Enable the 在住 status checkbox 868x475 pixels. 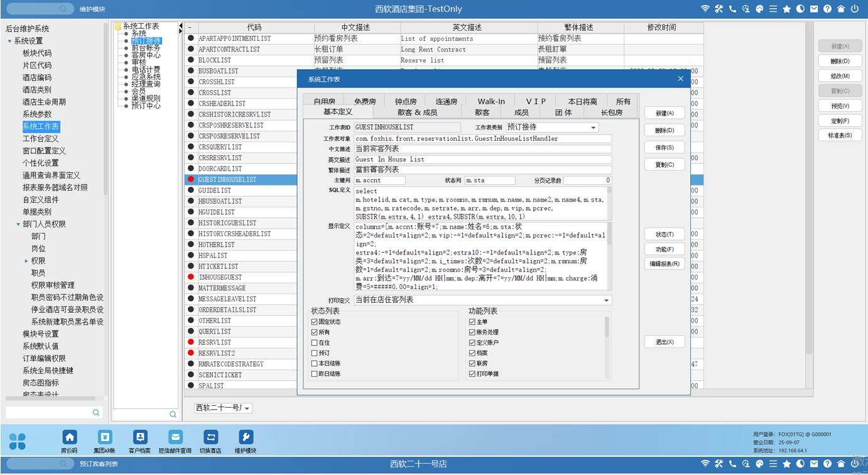[315, 342]
